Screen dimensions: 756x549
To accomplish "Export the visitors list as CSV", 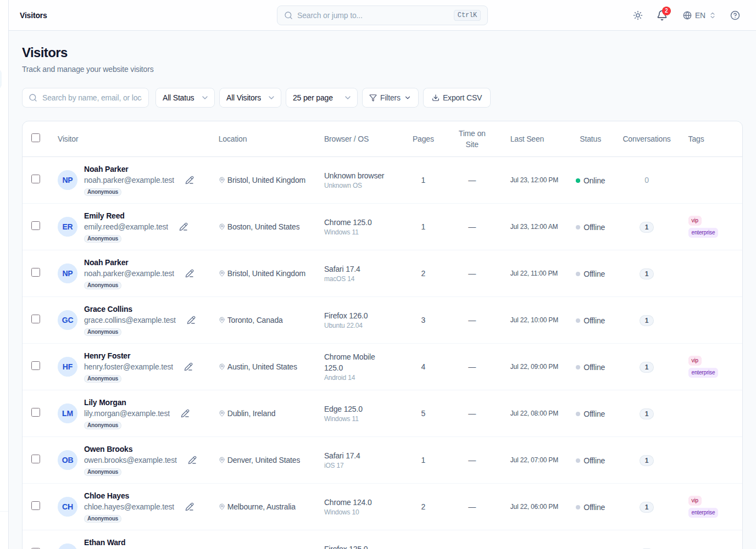I will (x=457, y=98).
